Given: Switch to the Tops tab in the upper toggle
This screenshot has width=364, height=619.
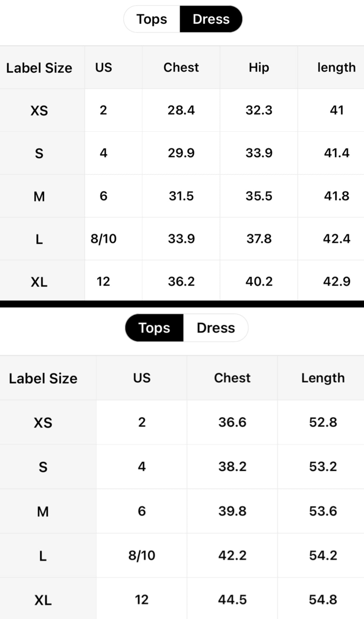Looking at the screenshot, I should click(x=152, y=19).
